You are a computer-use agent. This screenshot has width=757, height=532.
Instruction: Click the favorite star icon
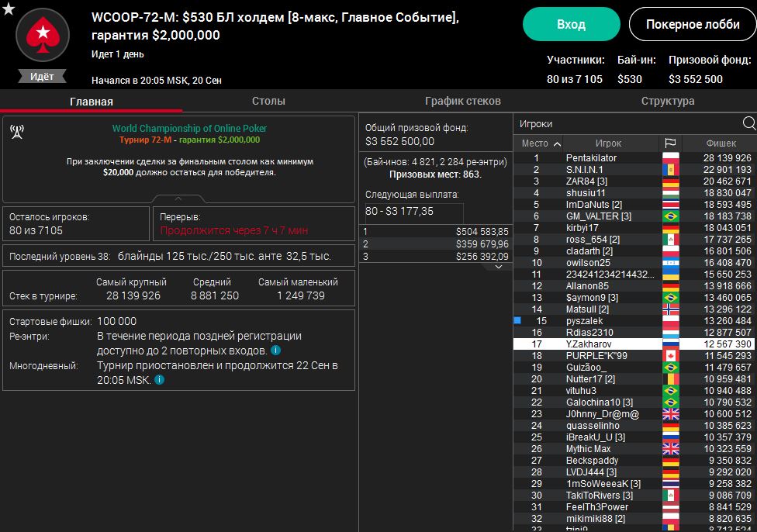9,9
